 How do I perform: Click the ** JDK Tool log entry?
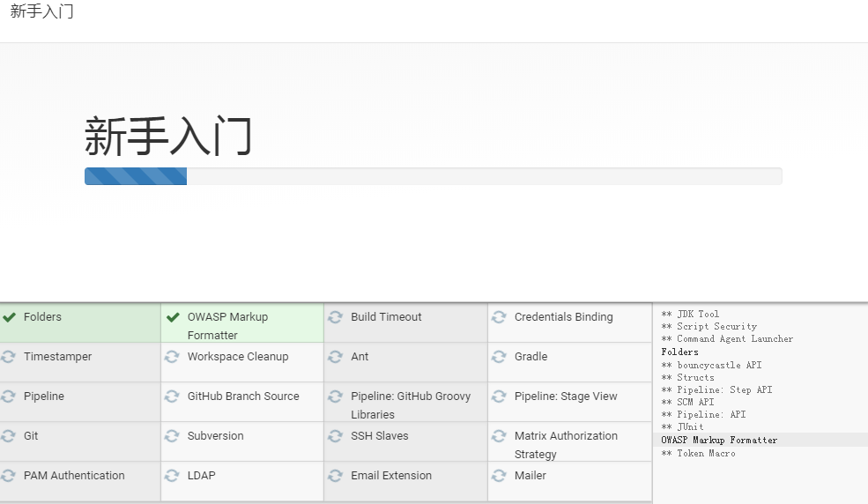690,314
